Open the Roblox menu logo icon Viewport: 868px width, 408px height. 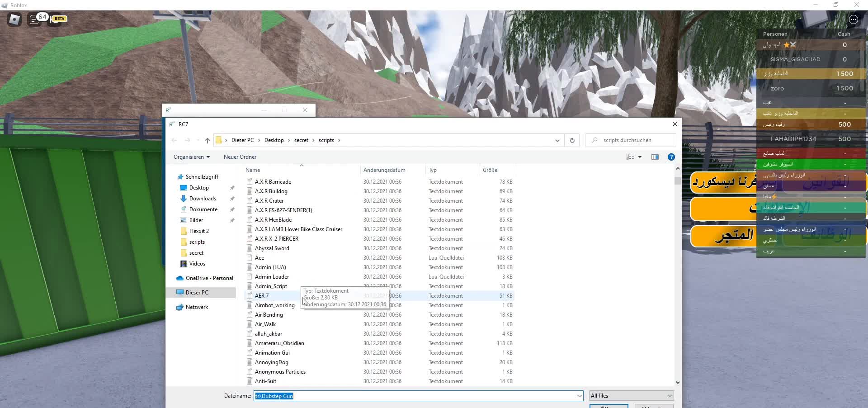(x=14, y=19)
